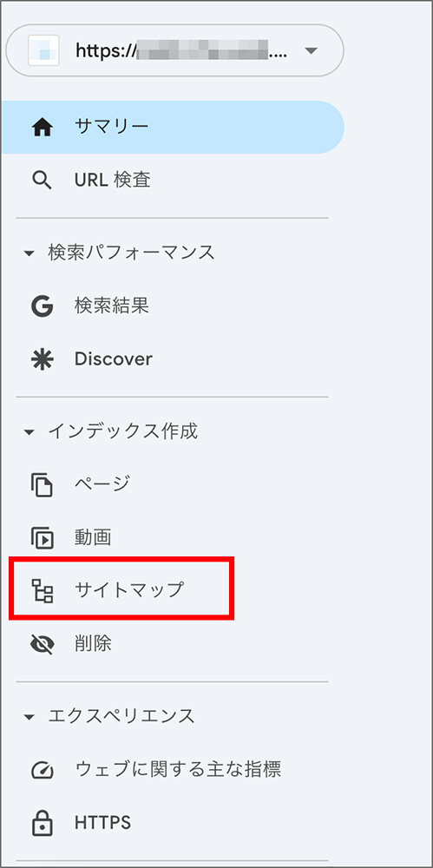The height and width of the screenshot is (868, 433).
Task: Click the crossed-eye icon beside 削除
Action: click(43, 644)
